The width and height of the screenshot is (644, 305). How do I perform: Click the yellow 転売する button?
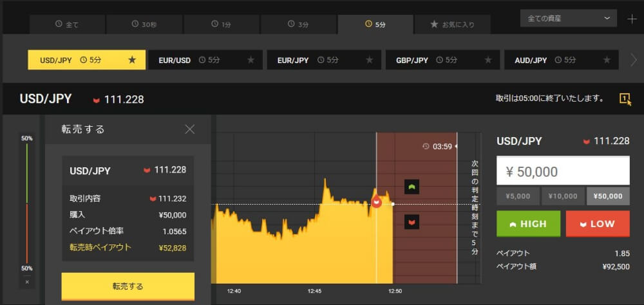click(128, 286)
